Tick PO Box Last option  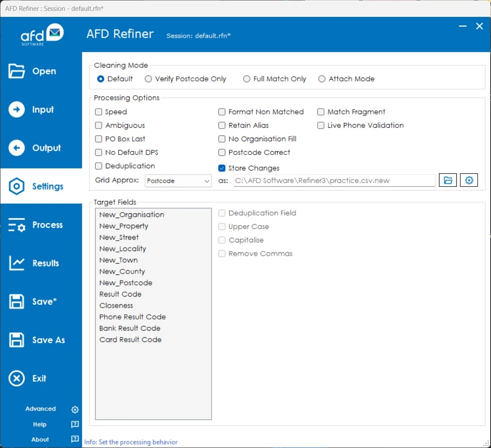pos(99,139)
